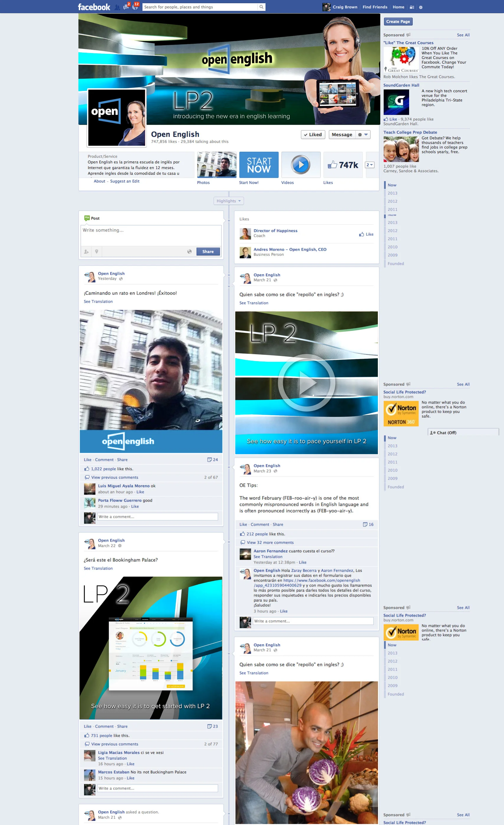Like the OE Tips February post
This screenshot has width=504, height=825.
click(243, 524)
